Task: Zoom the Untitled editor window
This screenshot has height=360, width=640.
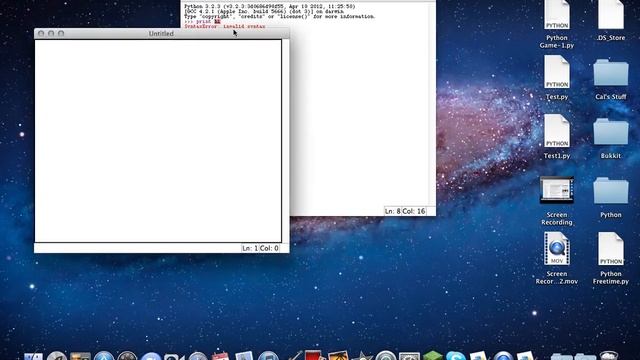Action: [x=61, y=33]
